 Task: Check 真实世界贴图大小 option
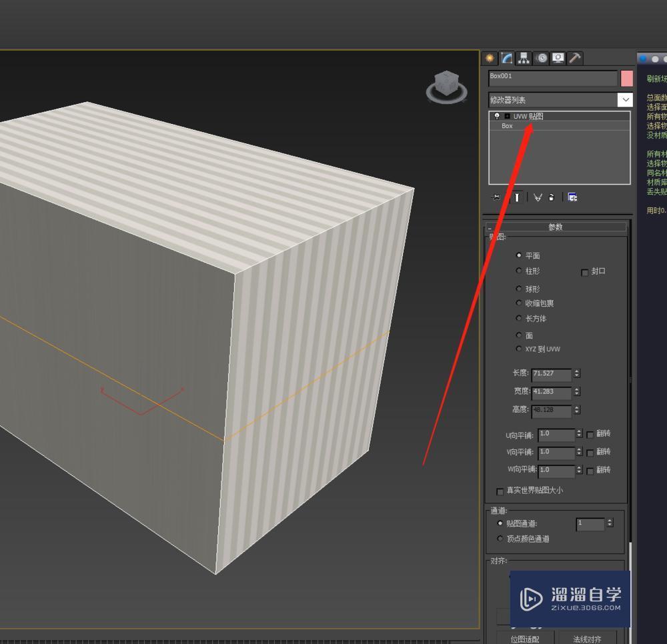pos(500,491)
